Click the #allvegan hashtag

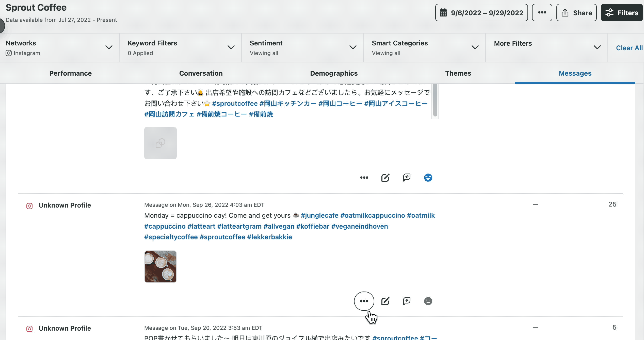click(x=279, y=226)
